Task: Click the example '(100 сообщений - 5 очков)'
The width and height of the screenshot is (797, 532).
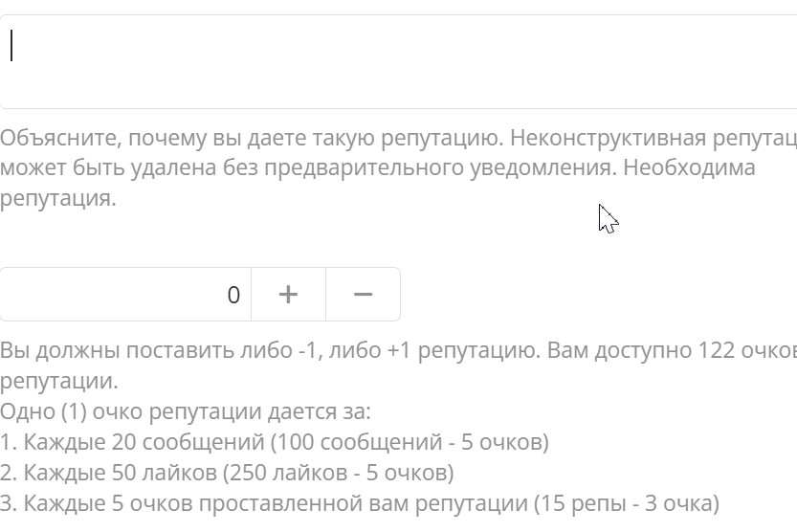Action: coord(410,442)
